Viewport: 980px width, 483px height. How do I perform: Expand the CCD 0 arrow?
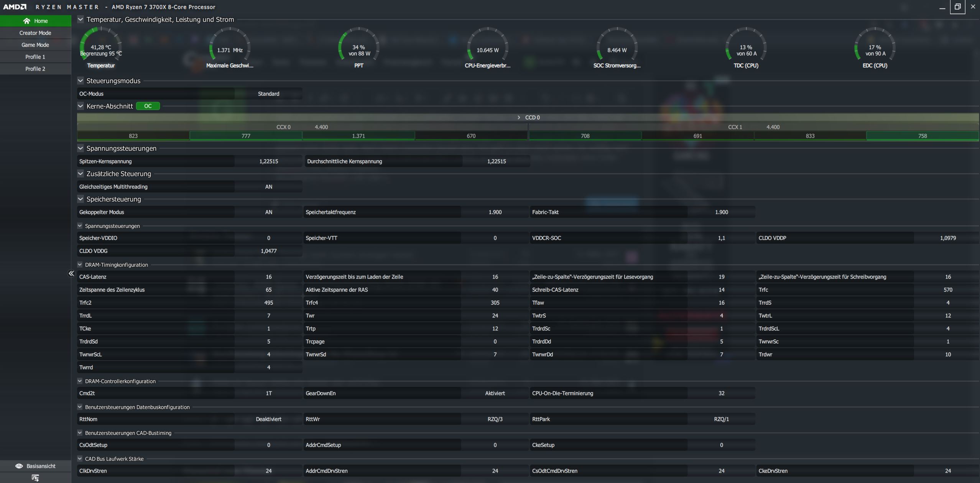tap(519, 117)
